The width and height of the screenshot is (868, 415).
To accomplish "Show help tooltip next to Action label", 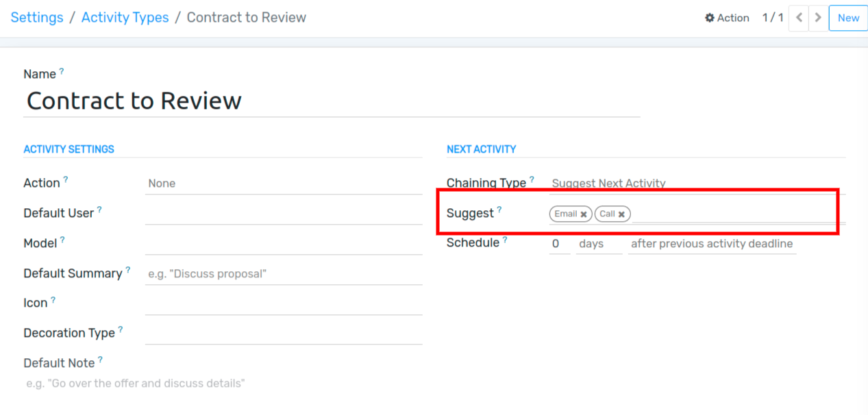I will pyautogui.click(x=66, y=179).
